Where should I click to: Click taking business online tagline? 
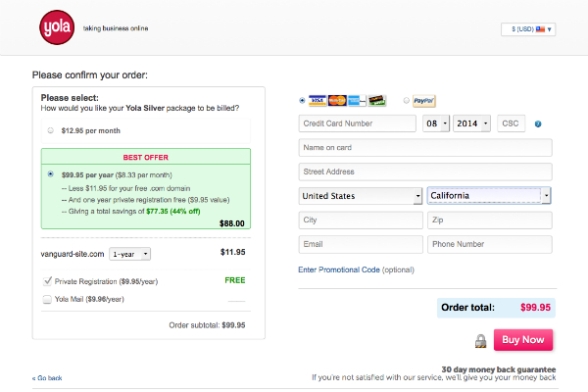[116, 28]
